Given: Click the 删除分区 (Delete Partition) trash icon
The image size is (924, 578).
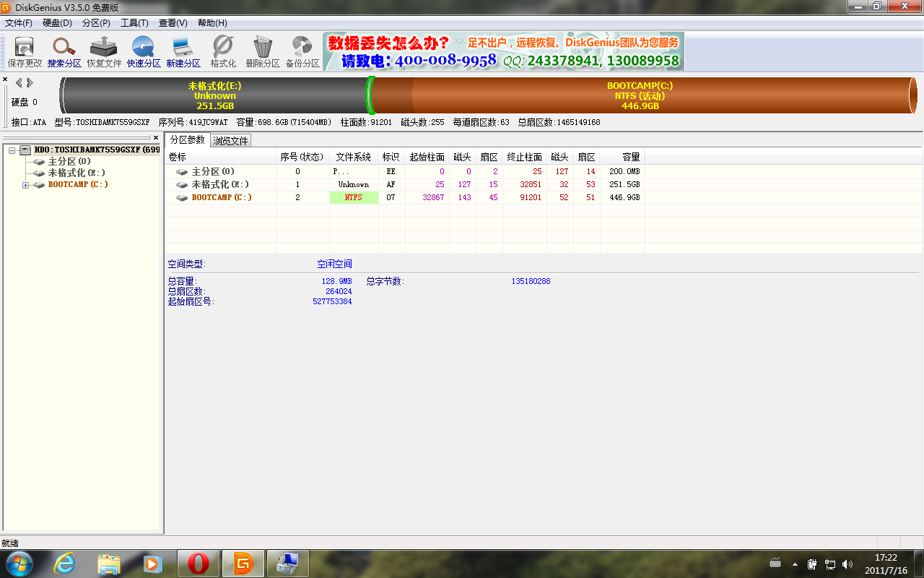Looking at the screenshot, I should (x=263, y=52).
